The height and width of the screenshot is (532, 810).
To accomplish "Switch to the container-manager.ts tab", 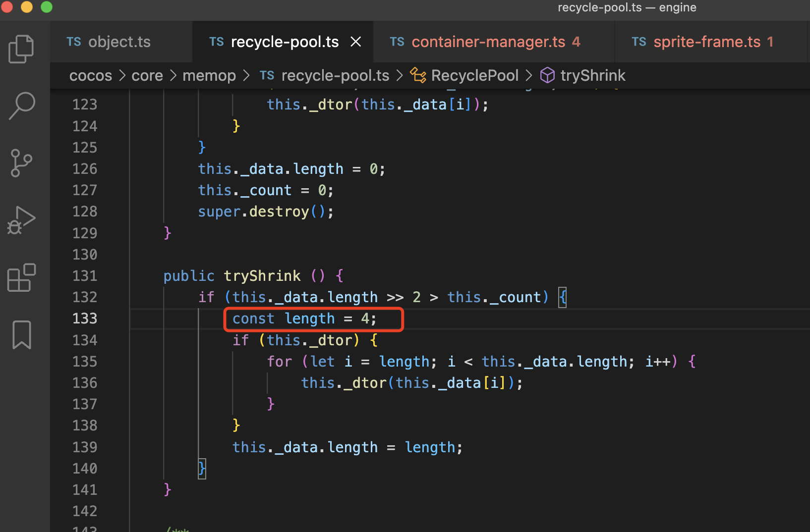I will point(494,42).
